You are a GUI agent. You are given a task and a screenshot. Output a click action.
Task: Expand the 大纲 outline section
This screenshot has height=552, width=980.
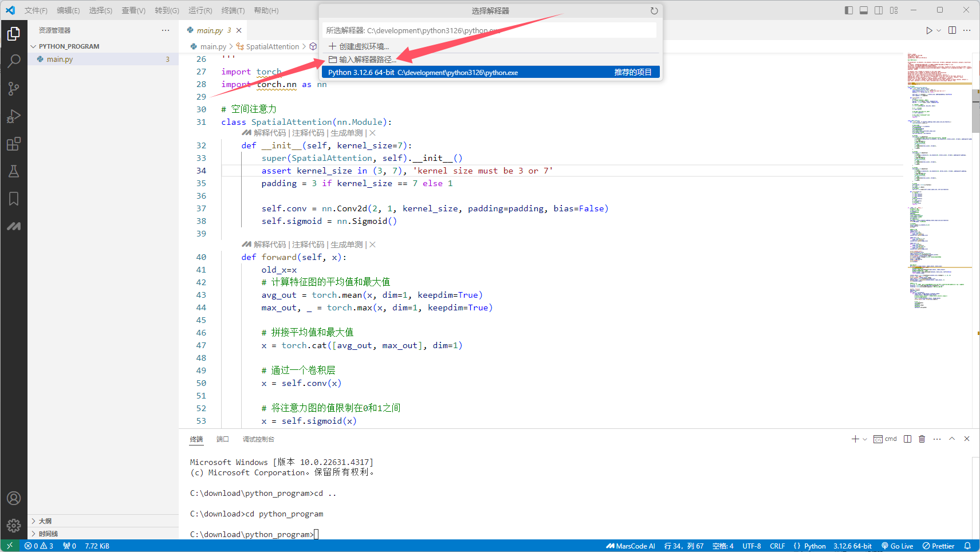coord(45,521)
